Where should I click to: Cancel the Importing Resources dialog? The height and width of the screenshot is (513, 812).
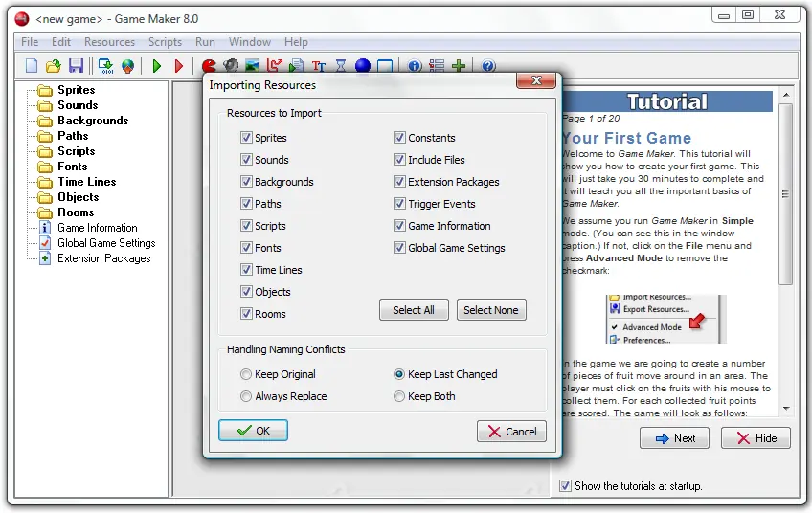click(511, 432)
